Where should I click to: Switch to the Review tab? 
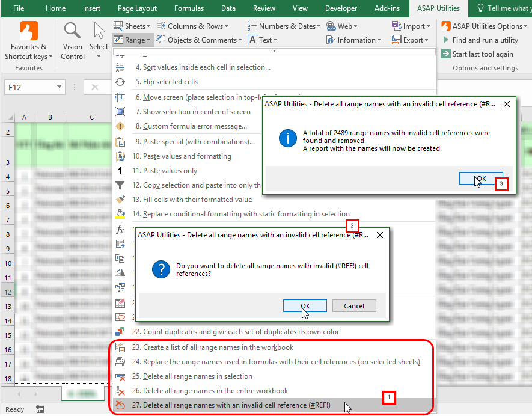[x=264, y=8]
